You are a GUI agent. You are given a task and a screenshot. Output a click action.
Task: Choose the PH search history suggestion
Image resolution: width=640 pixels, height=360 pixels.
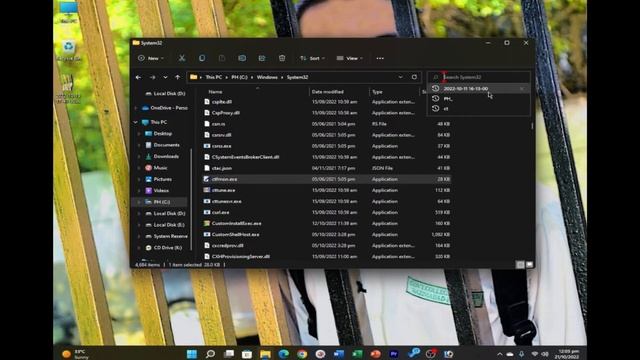pos(478,99)
